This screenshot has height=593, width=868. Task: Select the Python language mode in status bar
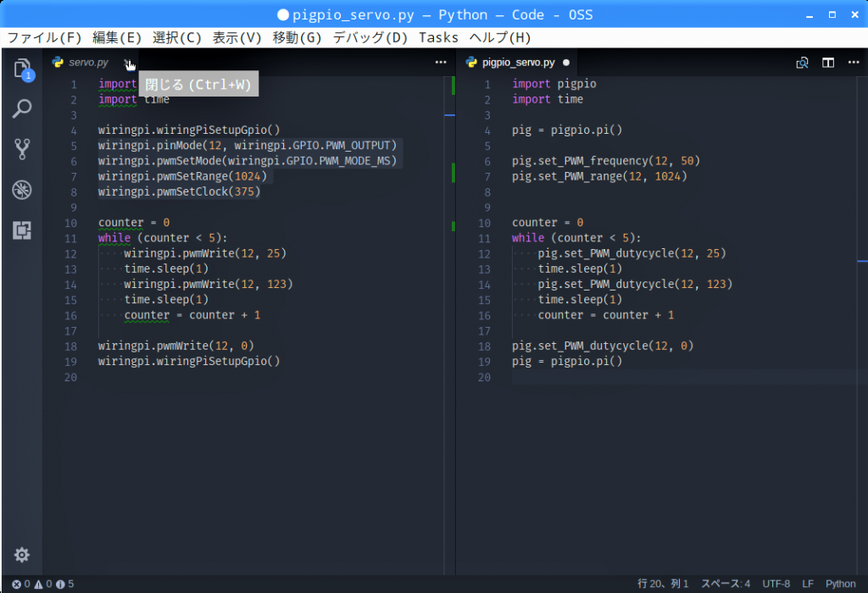[x=840, y=584]
